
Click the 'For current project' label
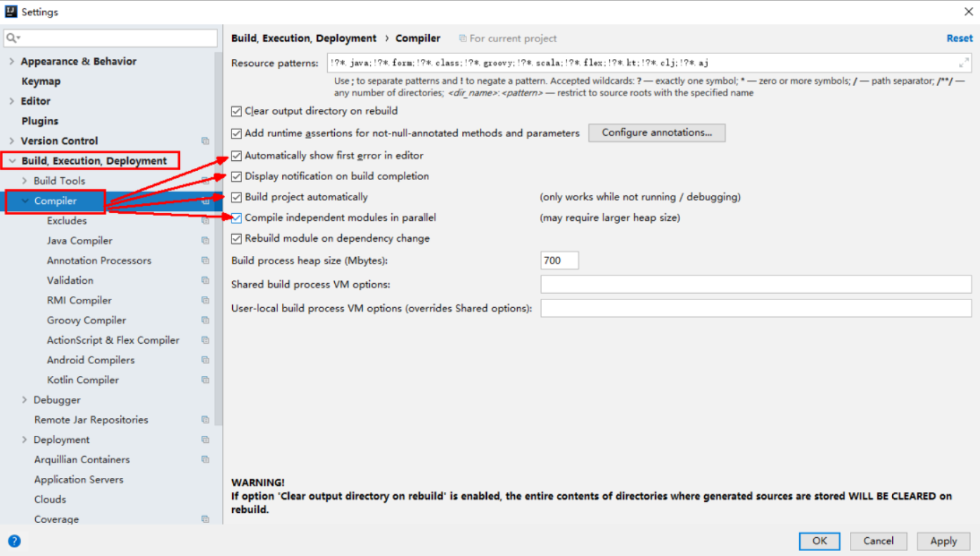coord(513,39)
